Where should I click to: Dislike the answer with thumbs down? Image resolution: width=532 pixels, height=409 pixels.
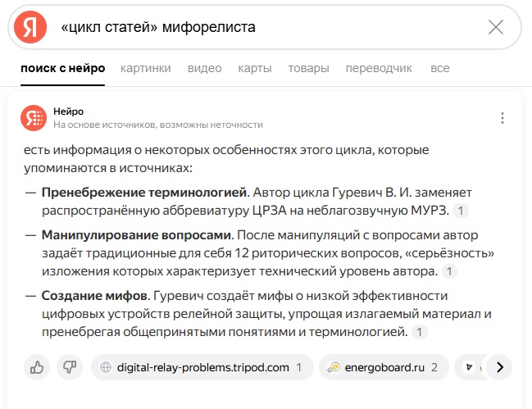(70, 367)
